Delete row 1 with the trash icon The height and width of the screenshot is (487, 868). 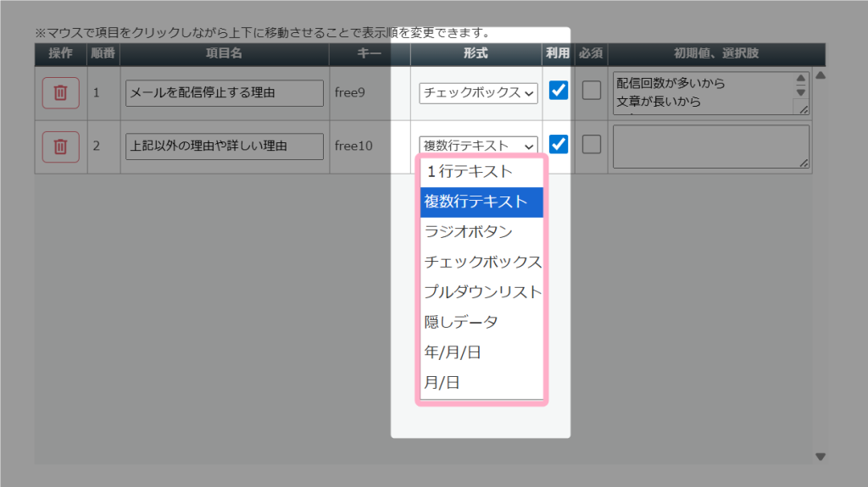pyautogui.click(x=61, y=92)
